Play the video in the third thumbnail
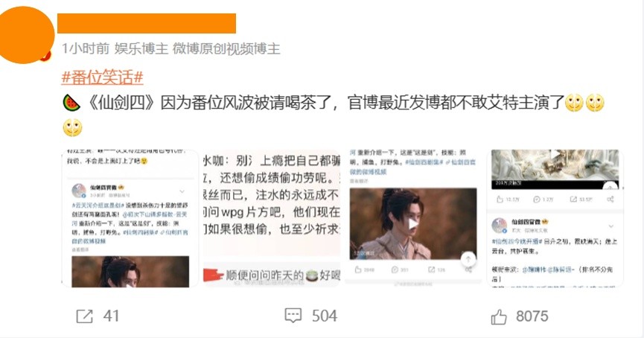Screen dimensions: 644x338 click(x=412, y=224)
